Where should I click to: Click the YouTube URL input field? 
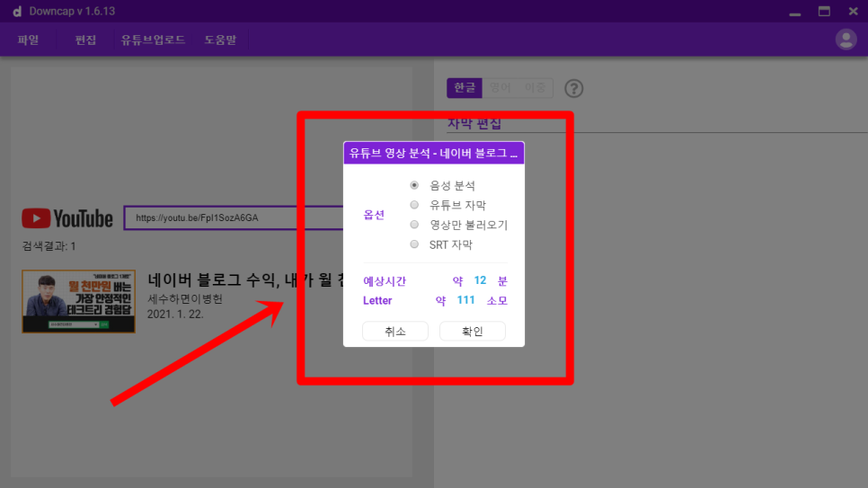234,217
